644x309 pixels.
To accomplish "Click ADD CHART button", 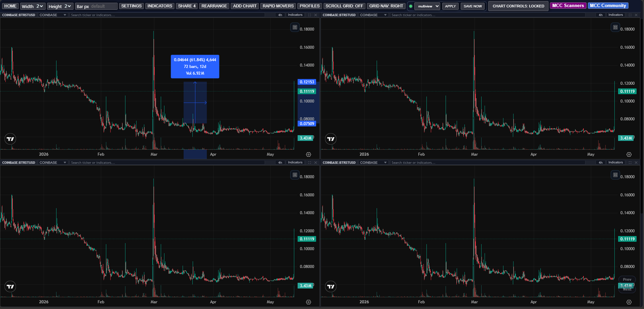I will (245, 6).
